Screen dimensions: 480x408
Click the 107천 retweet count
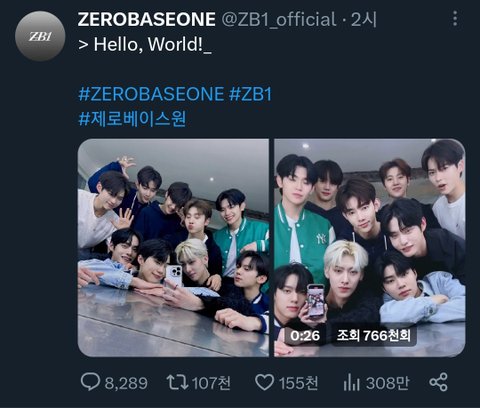211,383
